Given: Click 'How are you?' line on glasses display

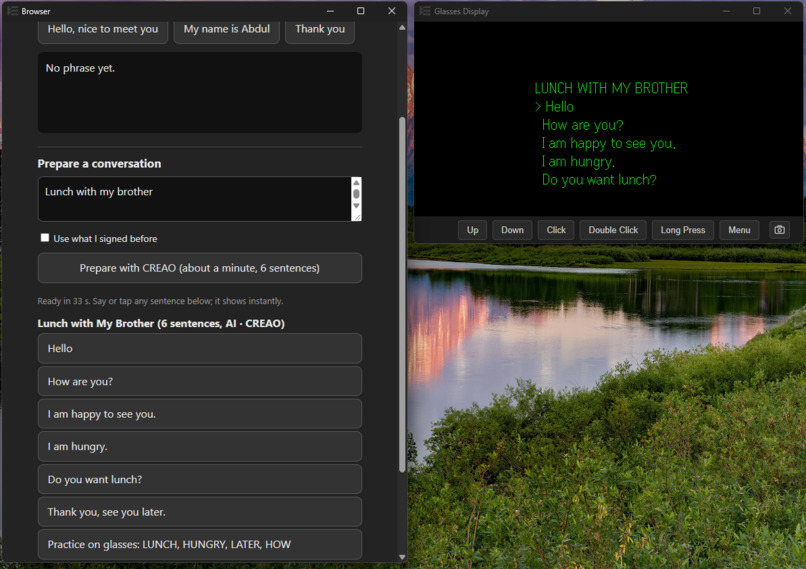Looking at the screenshot, I should coord(582,125).
